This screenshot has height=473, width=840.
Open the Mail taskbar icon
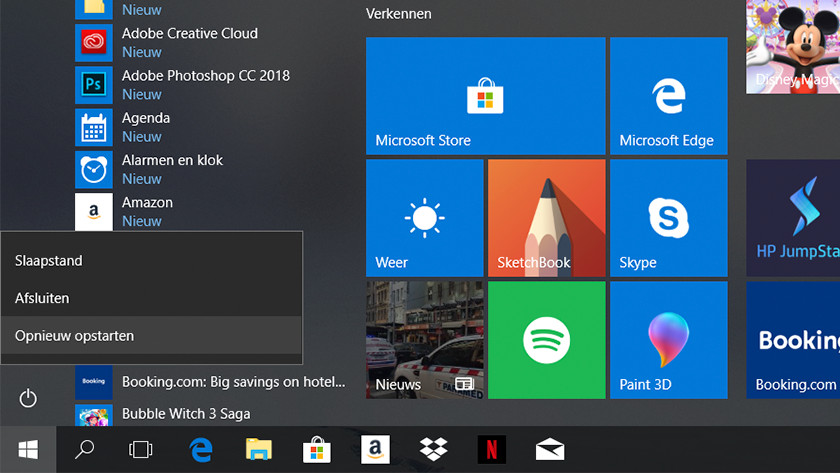[x=550, y=449]
